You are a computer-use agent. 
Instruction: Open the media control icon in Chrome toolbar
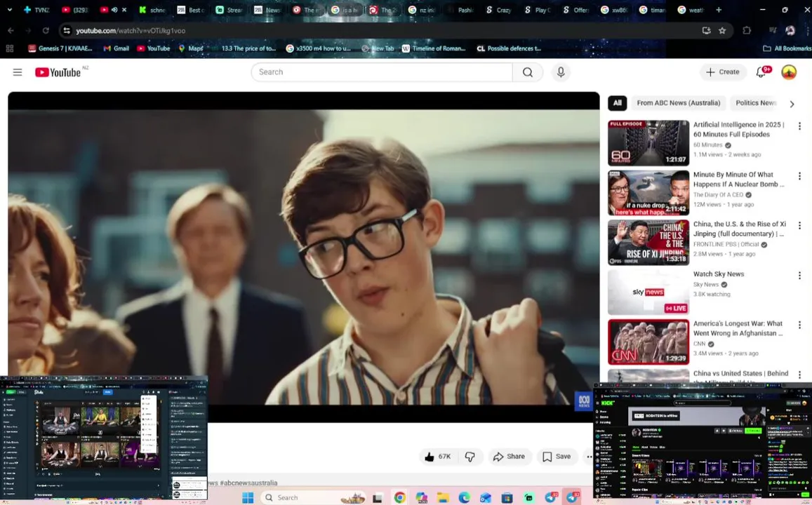(773, 31)
